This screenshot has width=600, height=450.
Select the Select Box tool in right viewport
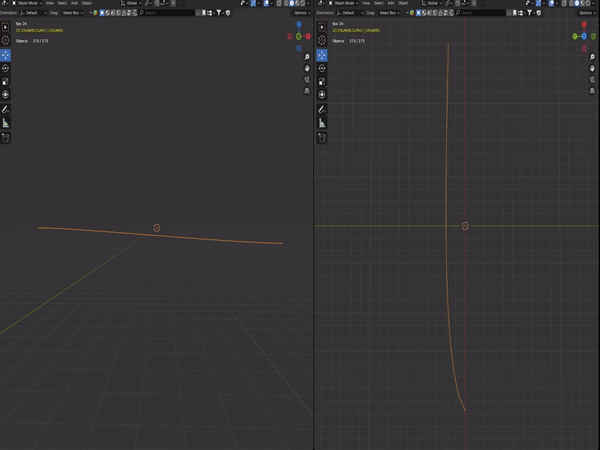click(x=322, y=27)
